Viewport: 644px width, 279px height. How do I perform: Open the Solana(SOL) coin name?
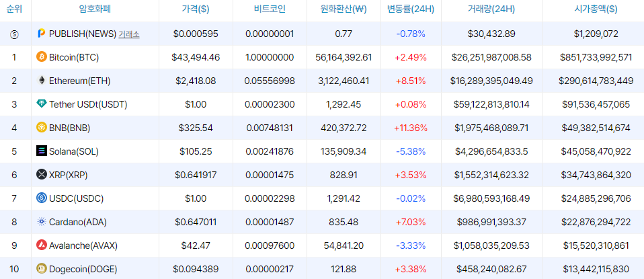[74, 152]
